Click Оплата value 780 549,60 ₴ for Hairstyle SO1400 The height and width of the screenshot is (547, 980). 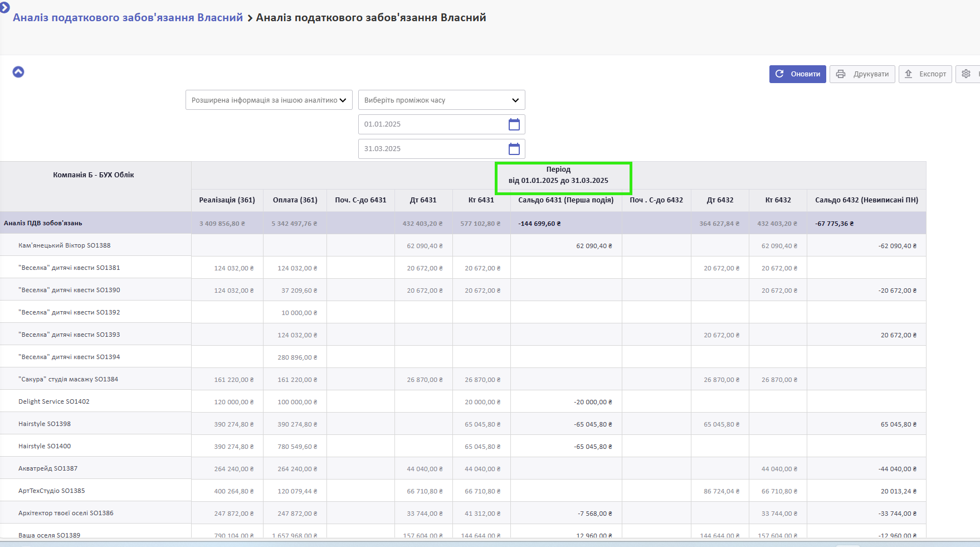[x=298, y=447]
